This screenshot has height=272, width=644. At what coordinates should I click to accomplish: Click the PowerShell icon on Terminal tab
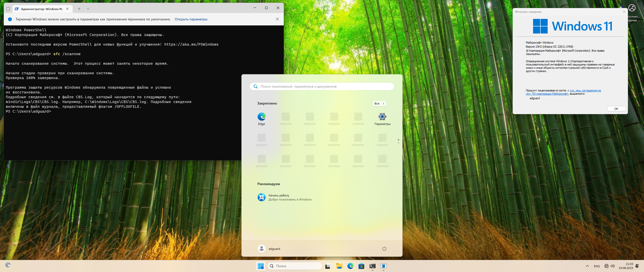(17, 9)
